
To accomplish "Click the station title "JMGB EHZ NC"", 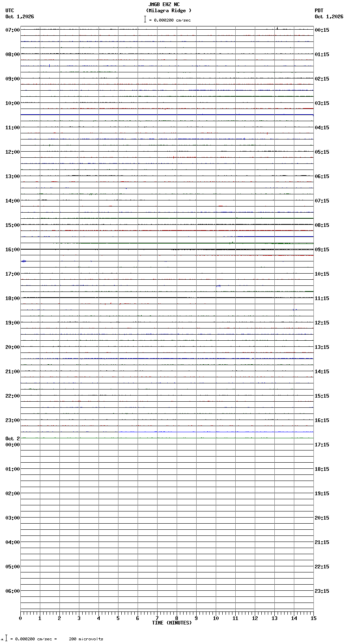I will click(x=164, y=4).
